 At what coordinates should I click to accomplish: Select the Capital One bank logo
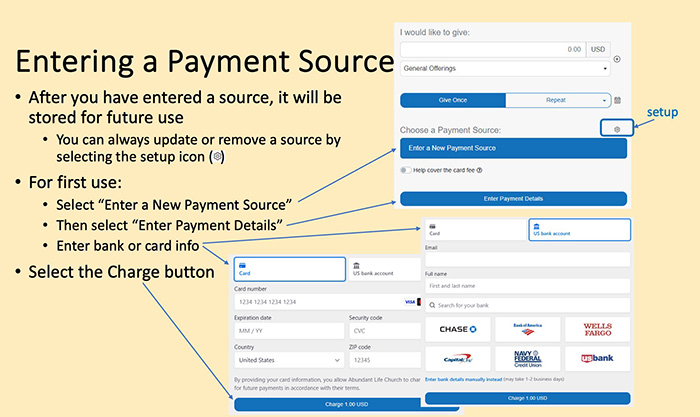tap(457, 358)
